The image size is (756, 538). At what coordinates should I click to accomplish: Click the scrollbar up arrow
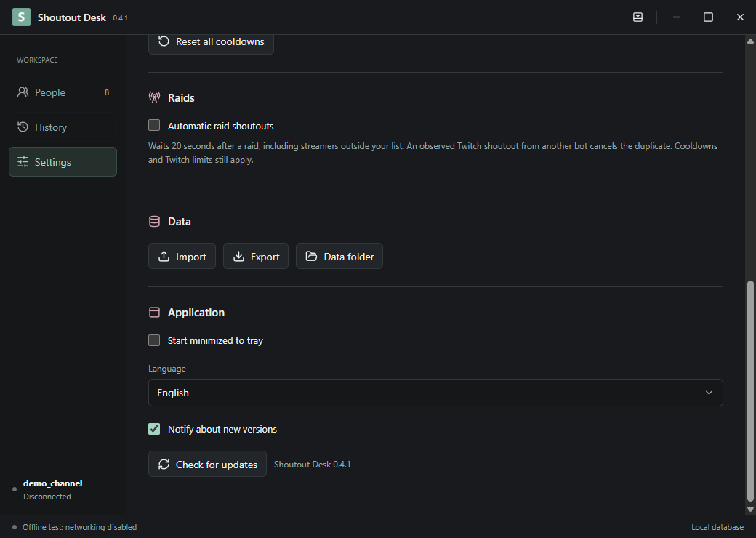point(750,41)
